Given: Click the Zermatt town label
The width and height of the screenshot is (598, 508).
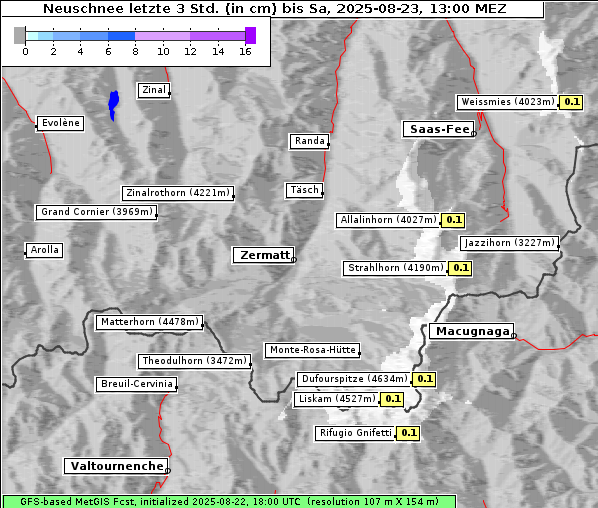Looking at the screenshot, I should coord(263,255).
